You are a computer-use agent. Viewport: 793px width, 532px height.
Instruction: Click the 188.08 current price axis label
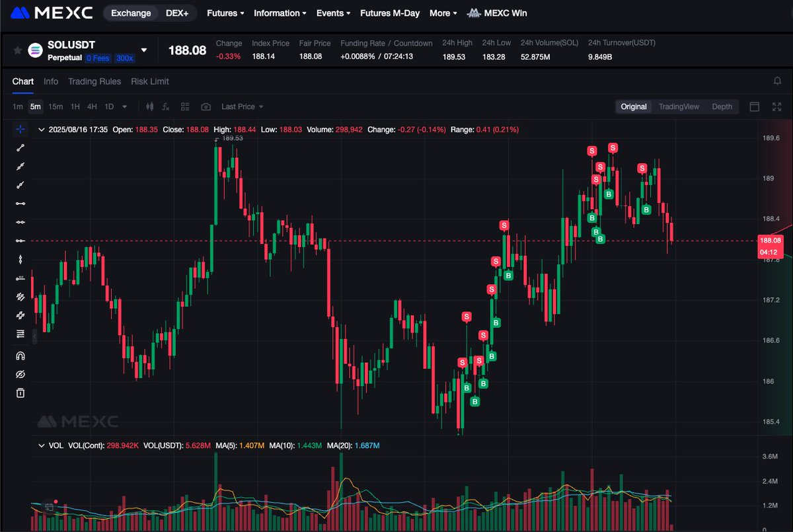click(x=771, y=241)
